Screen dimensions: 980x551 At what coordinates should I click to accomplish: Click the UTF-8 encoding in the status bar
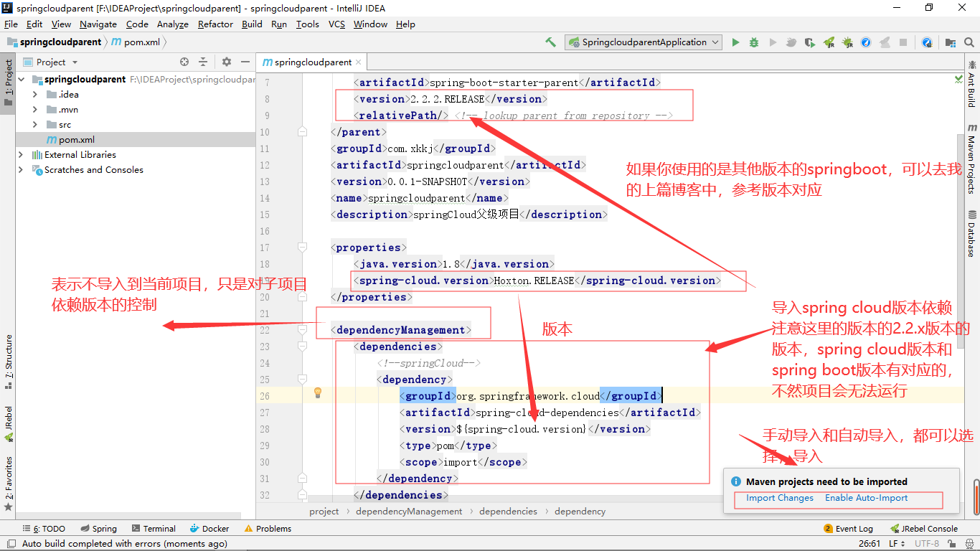point(926,544)
